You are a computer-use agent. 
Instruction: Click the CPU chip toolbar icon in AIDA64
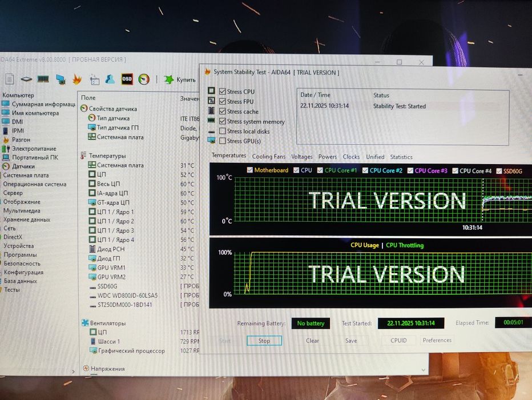[26, 79]
